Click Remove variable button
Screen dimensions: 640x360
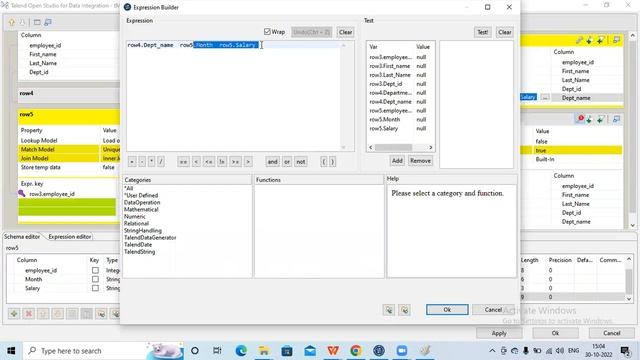click(x=420, y=161)
